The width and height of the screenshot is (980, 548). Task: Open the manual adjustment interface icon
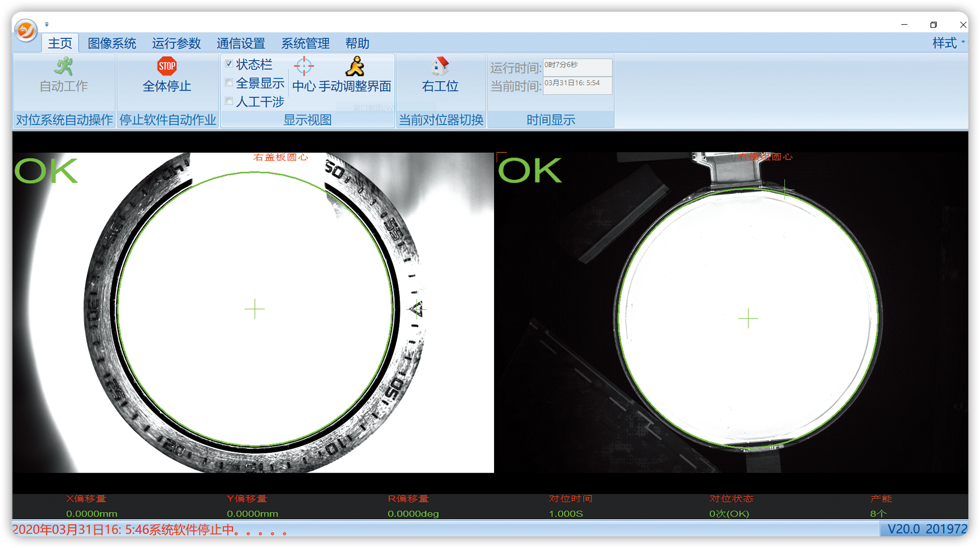(355, 67)
